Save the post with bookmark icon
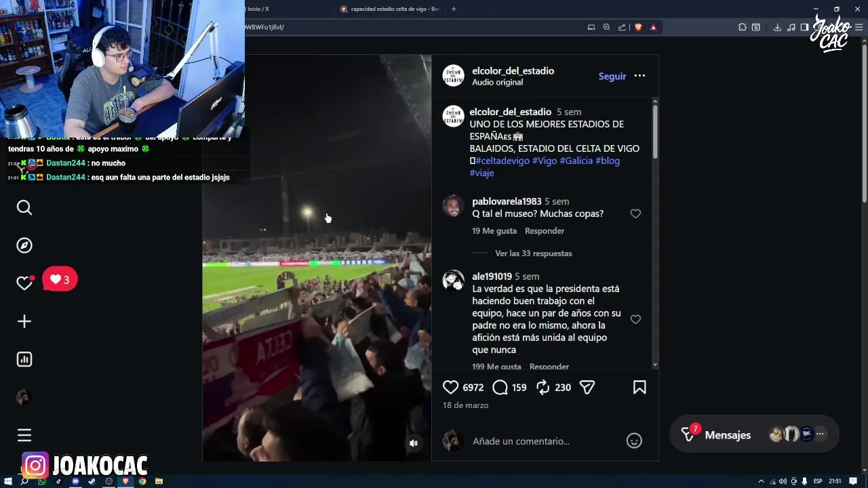Viewport: 868px width, 488px height. tap(639, 387)
